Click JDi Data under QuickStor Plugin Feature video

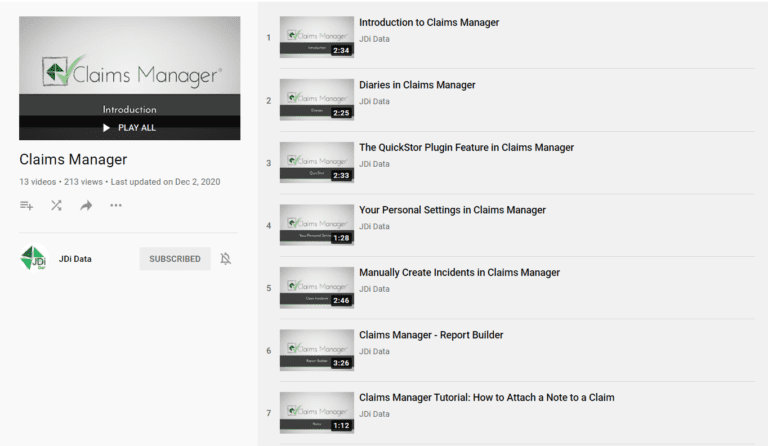pos(374,164)
